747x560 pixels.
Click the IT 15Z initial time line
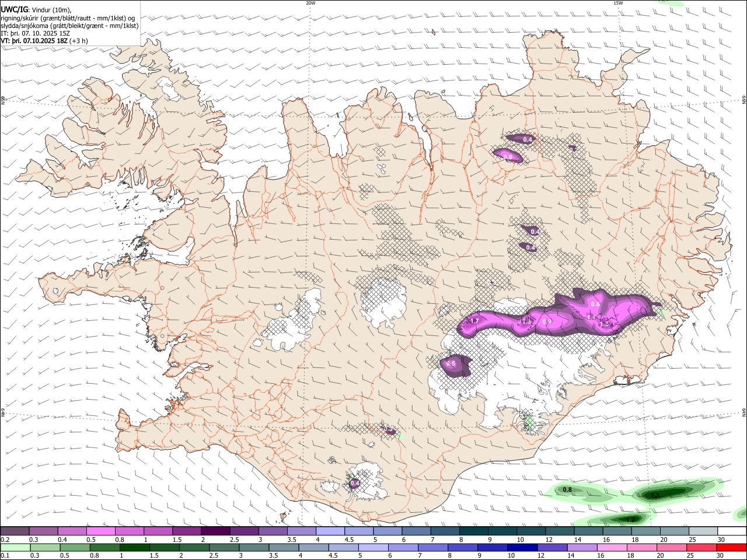[x=36, y=33]
